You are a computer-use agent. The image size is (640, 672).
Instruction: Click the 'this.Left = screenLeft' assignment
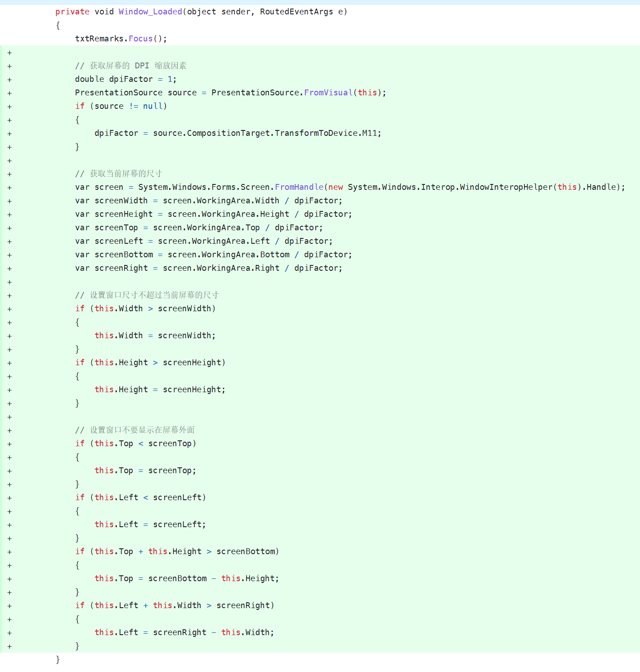click(150, 524)
